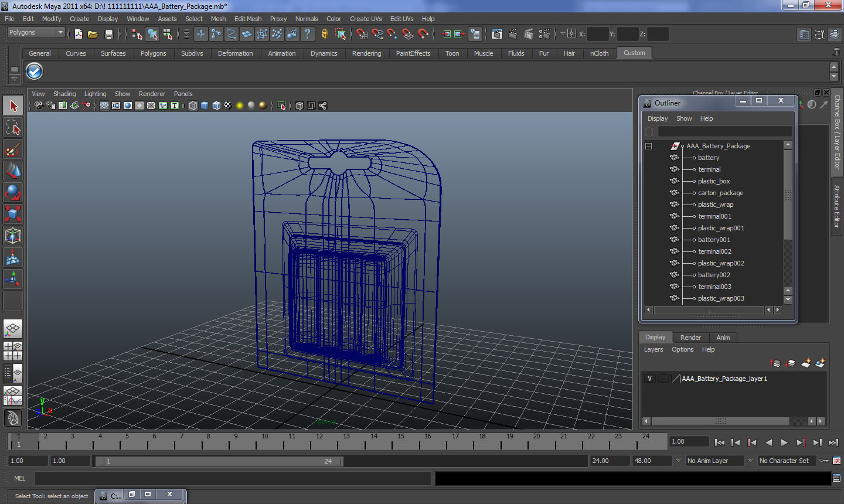Activate the Lasso selection tool

coord(13,128)
